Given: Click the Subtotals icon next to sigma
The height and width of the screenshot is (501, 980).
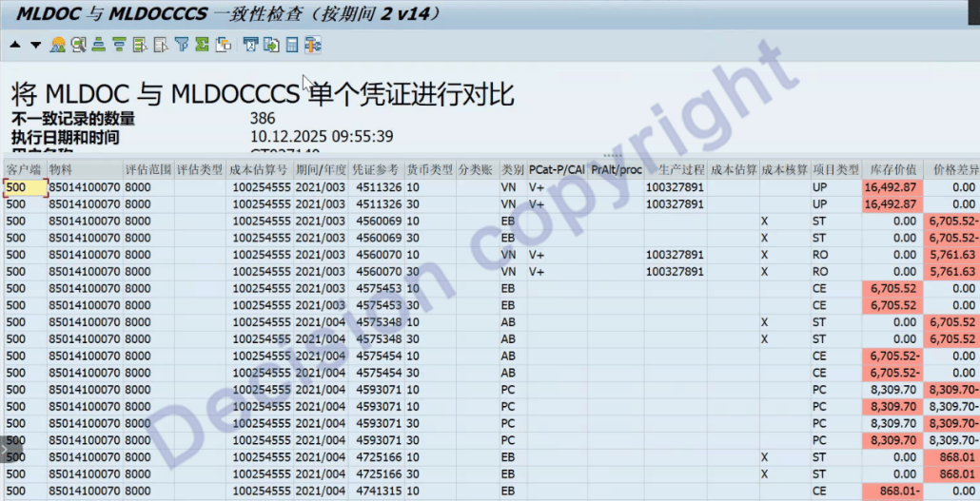Looking at the screenshot, I should 224,45.
